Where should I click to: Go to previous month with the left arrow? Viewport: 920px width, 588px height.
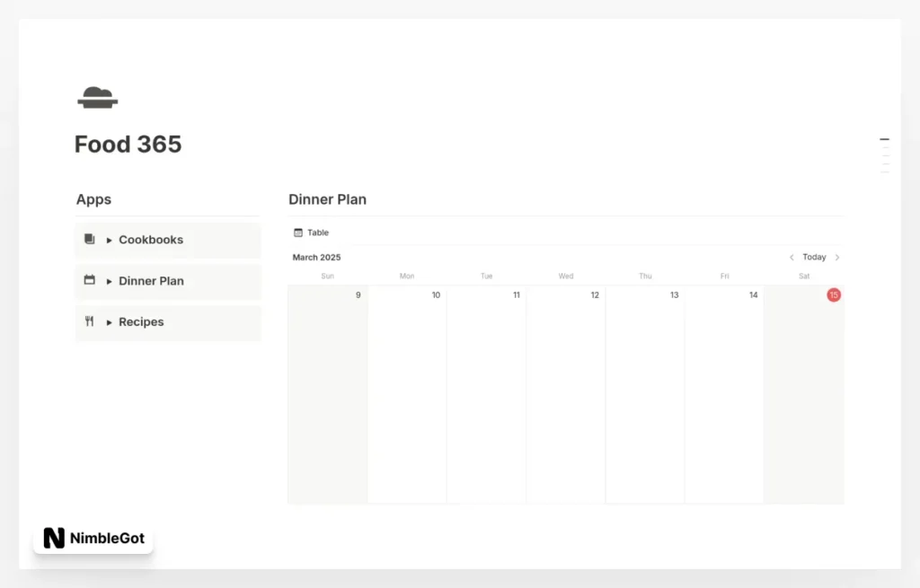[x=792, y=258]
